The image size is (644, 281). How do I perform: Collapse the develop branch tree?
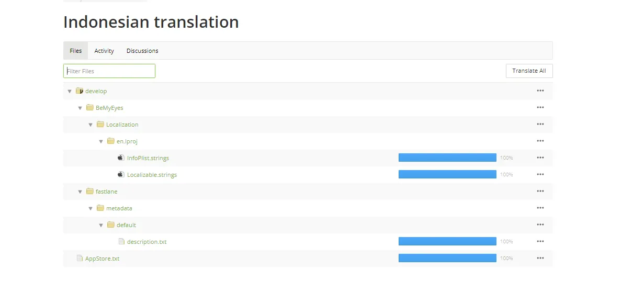click(x=70, y=91)
